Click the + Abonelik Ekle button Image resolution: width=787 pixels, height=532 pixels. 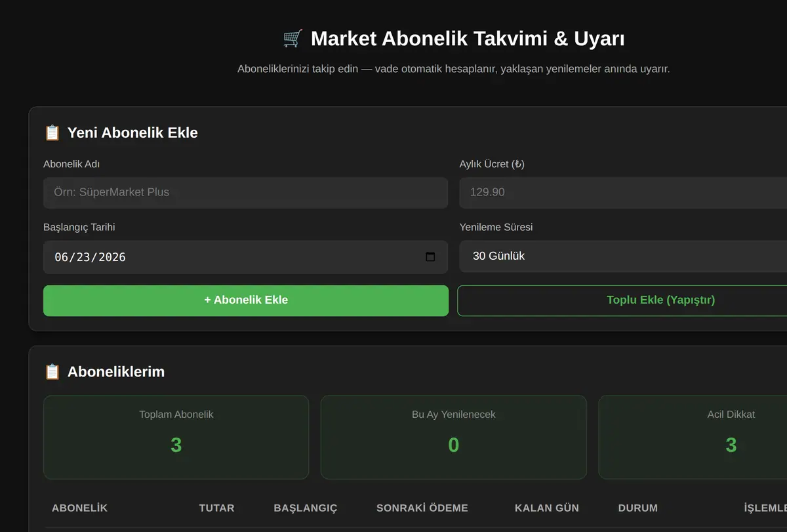[246, 300]
